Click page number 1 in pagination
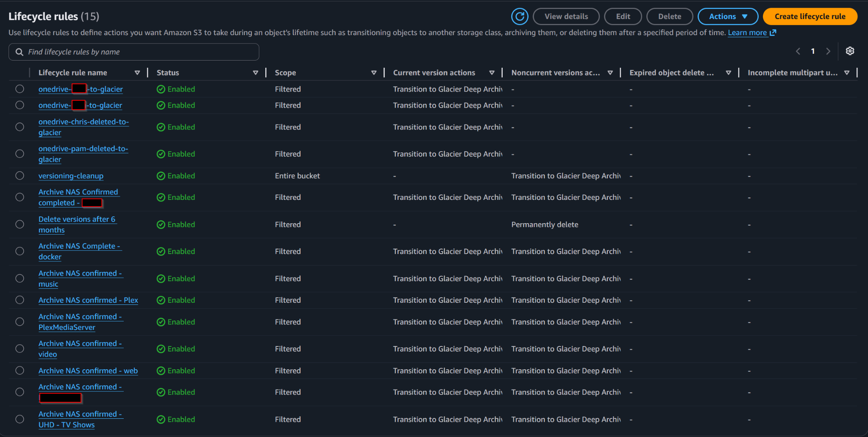Image resolution: width=868 pixels, height=437 pixels. click(x=813, y=51)
